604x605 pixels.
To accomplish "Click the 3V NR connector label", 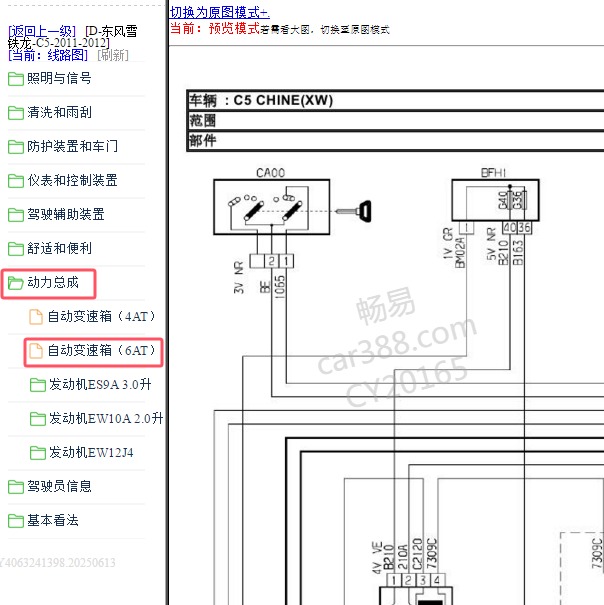I will 239,277.
